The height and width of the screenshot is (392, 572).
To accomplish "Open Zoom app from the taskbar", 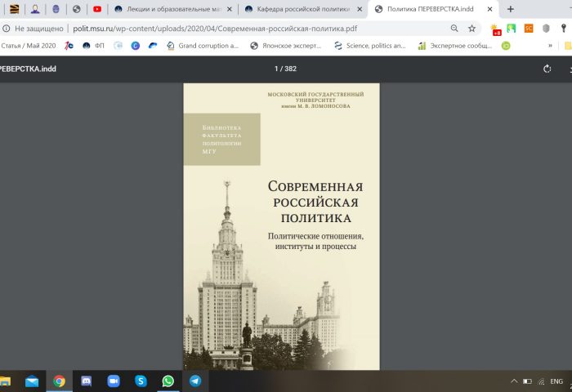I will [x=114, y=381].
